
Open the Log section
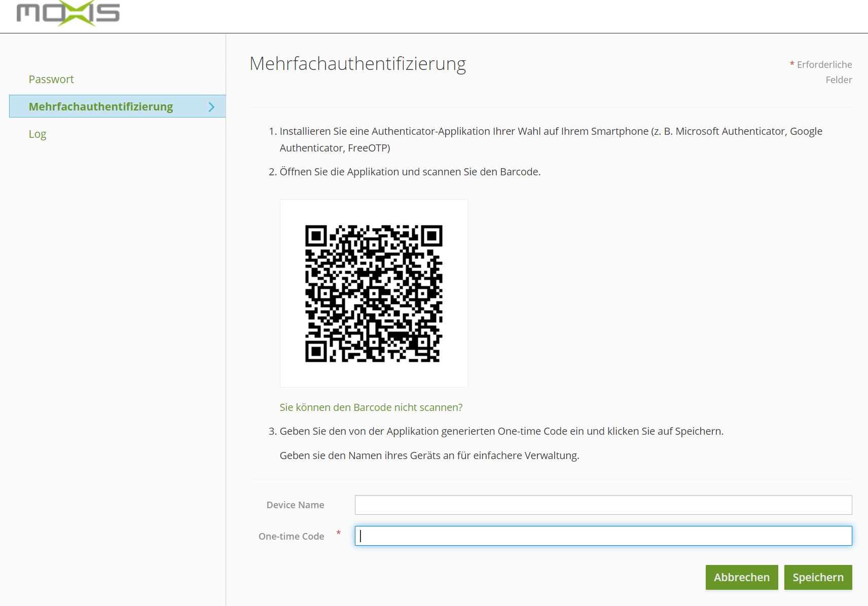click(38, 134)
